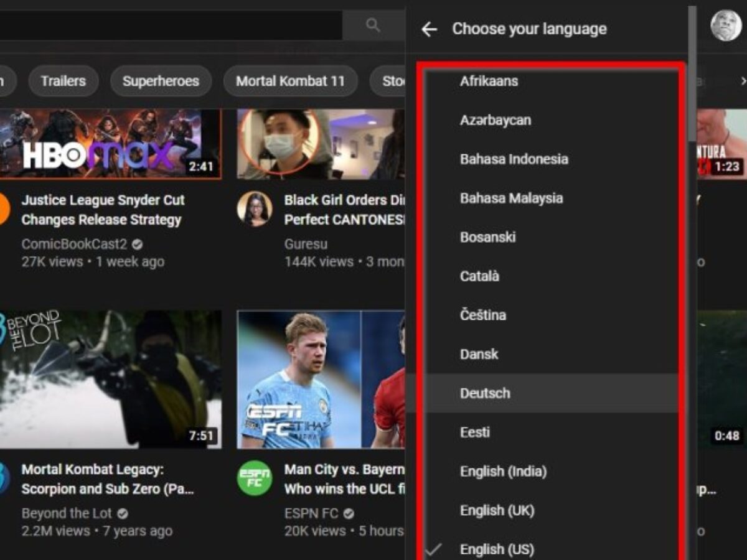747x560 pixels.
Task: Go to ESPN FC channel name
Action: coord(311,513)
